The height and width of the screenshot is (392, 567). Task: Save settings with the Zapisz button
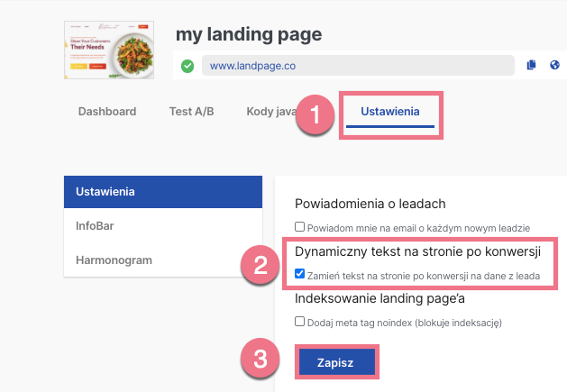pyautogui.click(x=336, y=362)
